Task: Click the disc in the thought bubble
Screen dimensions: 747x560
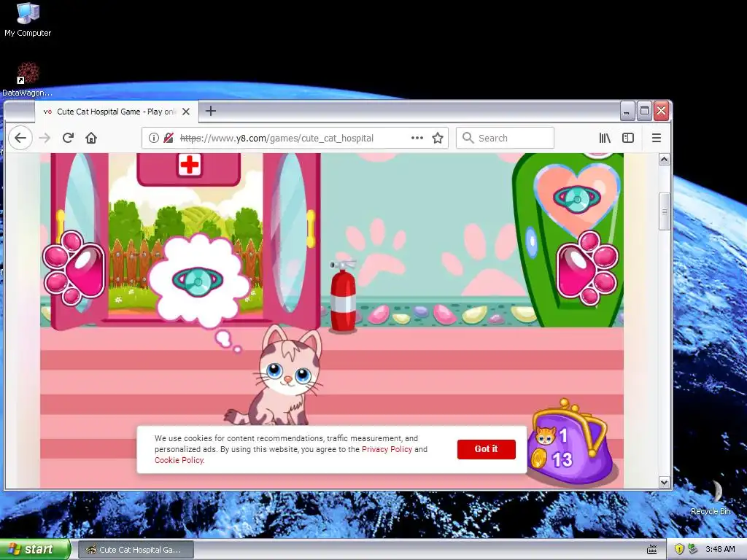Action: coord(198,282)
